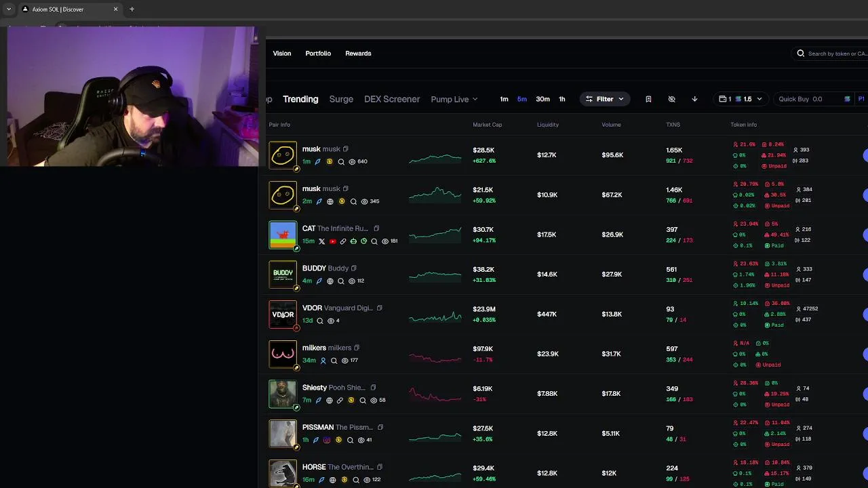Click the green pie chart icon on CAT row
Image resolution: width=868 pixels, height=488 pixels.
tap(363, 241)
